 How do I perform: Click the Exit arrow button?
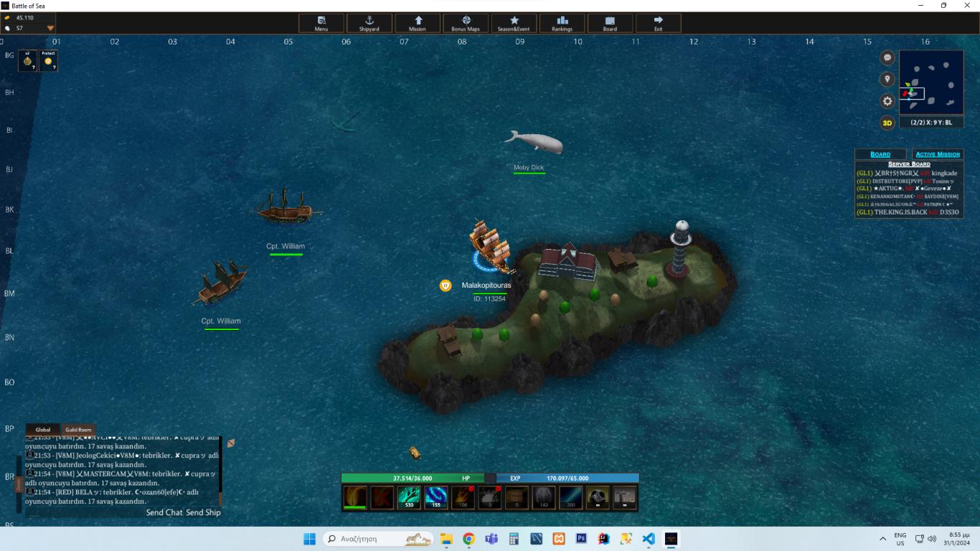(x=658, y=23)
